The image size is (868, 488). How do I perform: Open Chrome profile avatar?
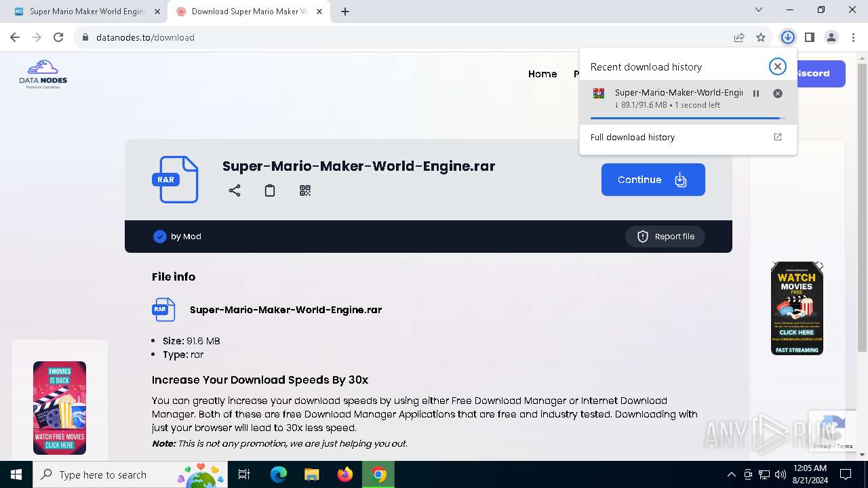(x=831, y=37)
